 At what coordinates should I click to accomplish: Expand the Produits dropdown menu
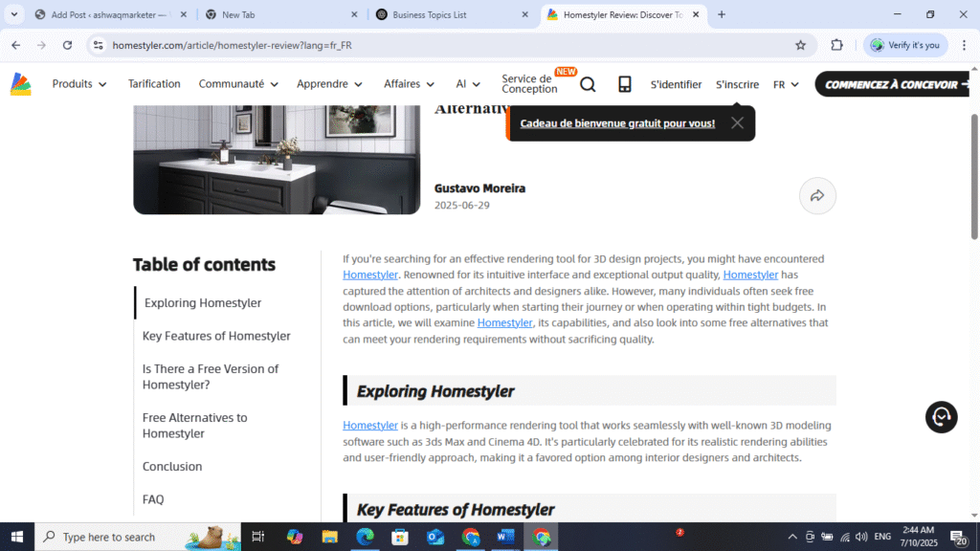click(79, 84)
